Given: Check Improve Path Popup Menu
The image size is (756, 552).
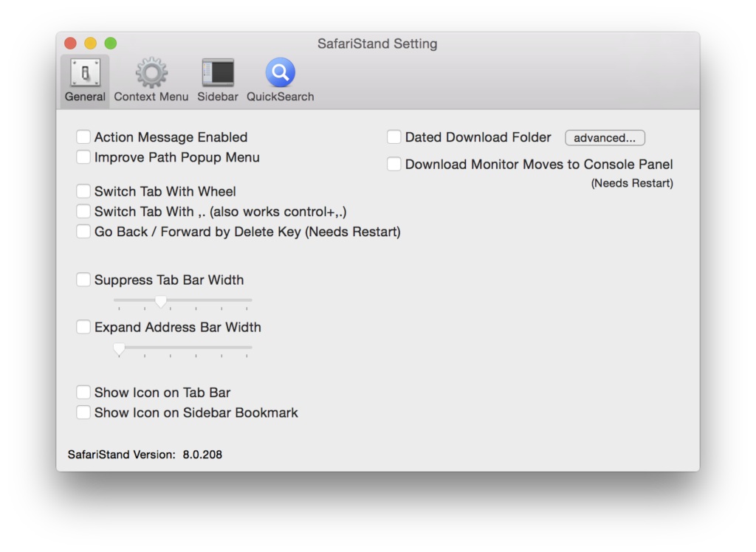Looking at the screenshot, I should [x=83, y=156].
